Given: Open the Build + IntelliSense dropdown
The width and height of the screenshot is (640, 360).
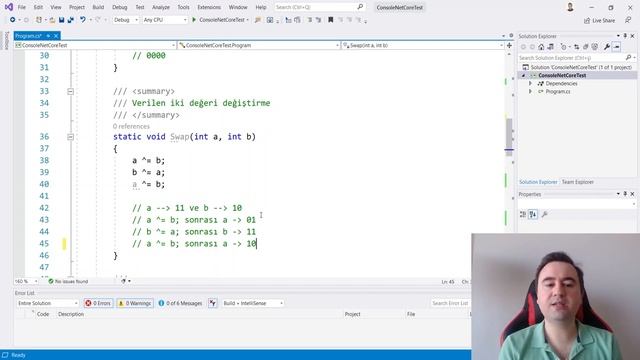Looking at the screenshot, I should tap(253, 303).
